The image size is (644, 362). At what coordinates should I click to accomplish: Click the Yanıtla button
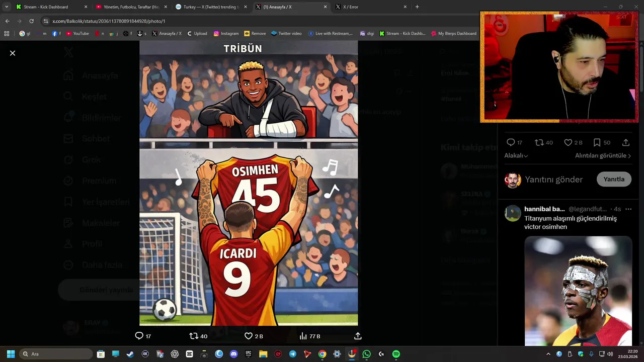[614, 179]
